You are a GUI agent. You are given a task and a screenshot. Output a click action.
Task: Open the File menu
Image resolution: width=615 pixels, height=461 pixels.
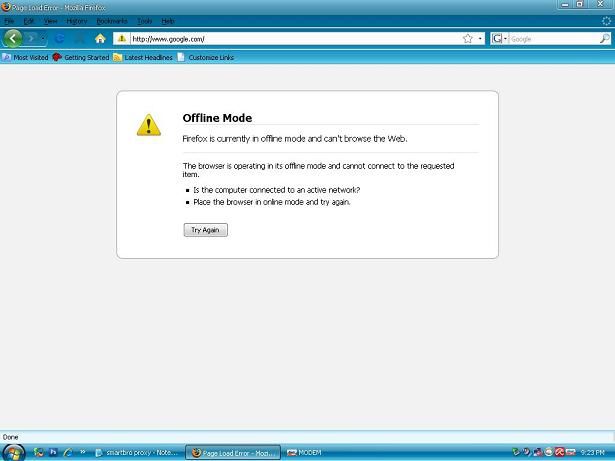pyautogui.click(x=9, y=21)
